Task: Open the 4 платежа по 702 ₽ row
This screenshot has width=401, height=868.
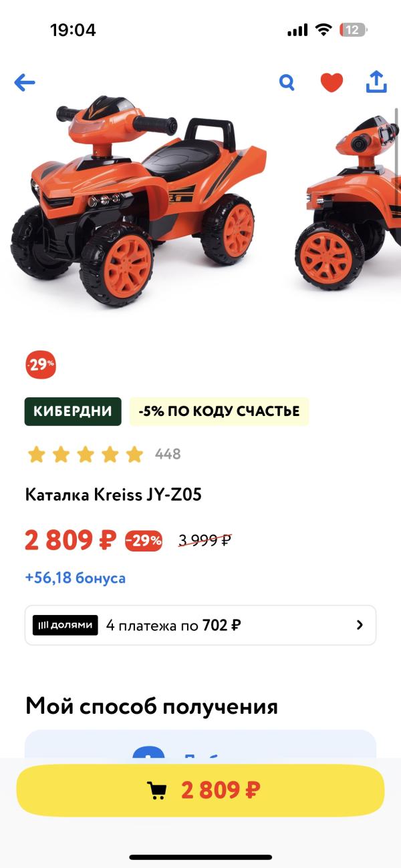Action: pyautogui.click(x=200, y=625)
